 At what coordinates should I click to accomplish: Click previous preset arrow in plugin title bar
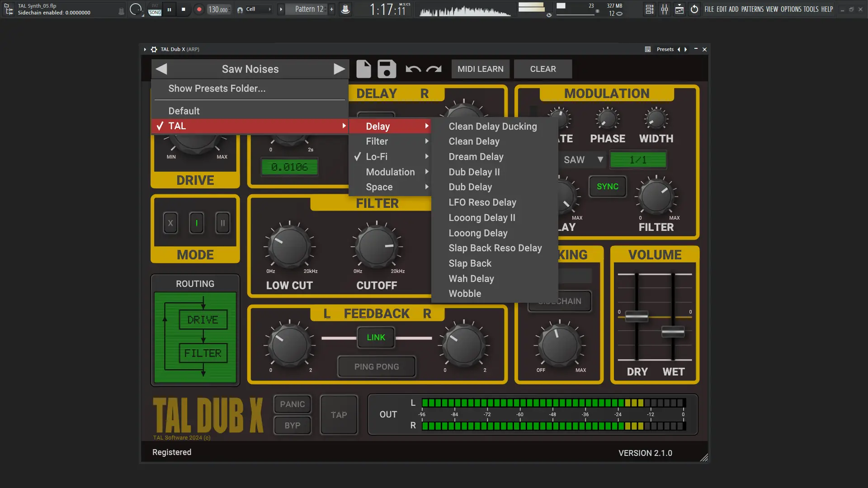[679, 49]
